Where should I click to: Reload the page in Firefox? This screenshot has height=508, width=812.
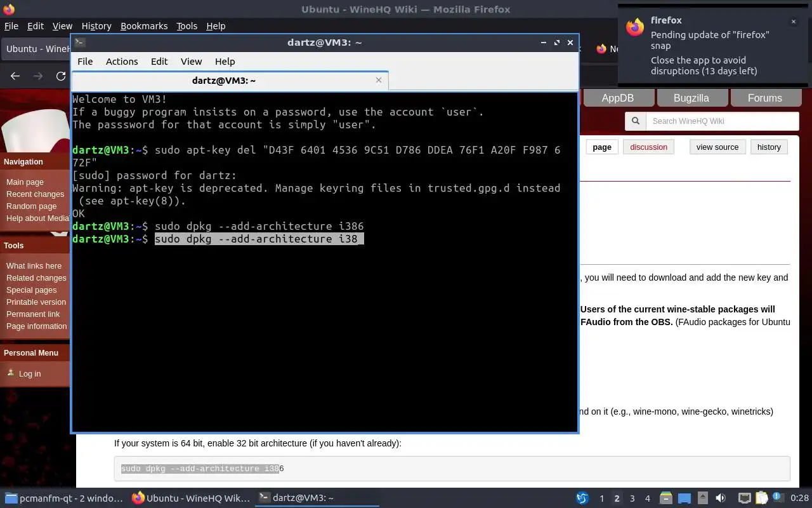point(61,76)
